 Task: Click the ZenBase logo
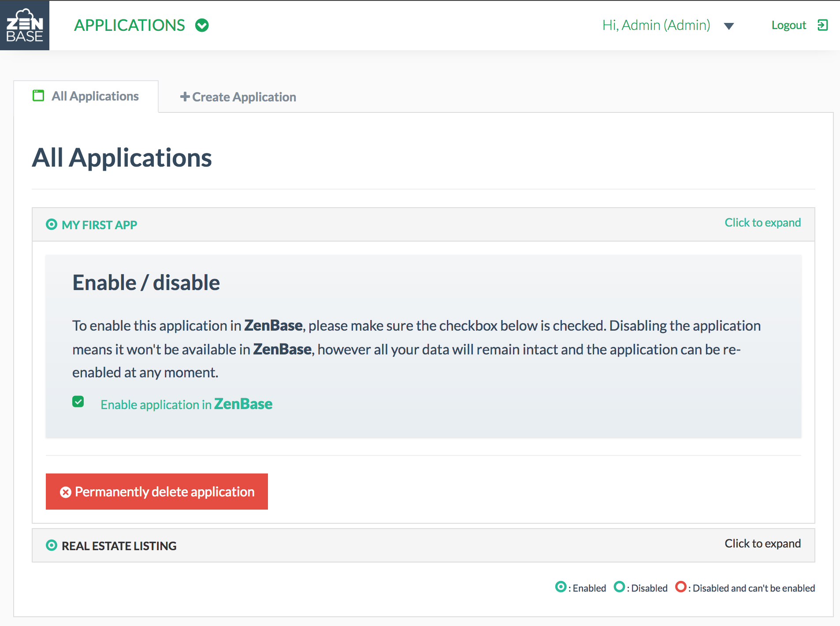(24, 25)
